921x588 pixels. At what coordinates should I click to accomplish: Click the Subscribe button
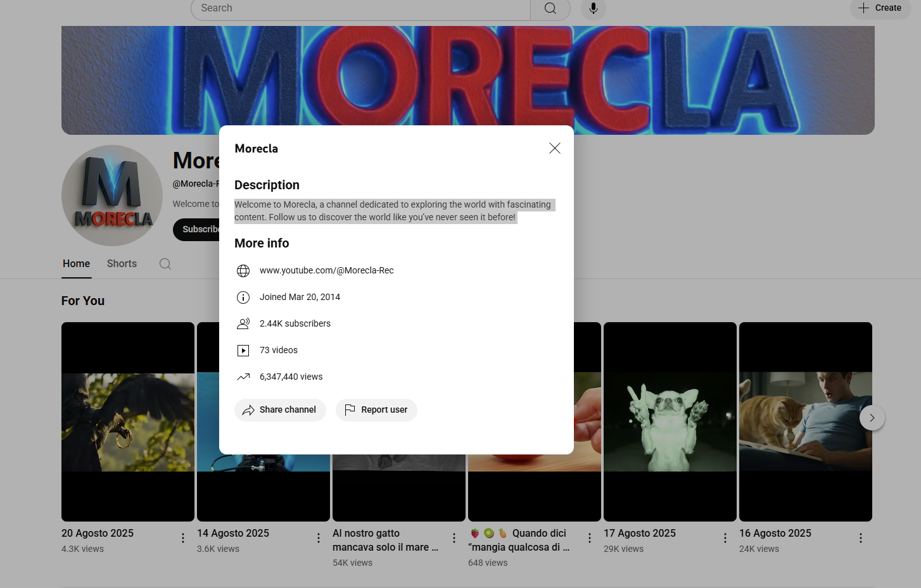pyautogui.click(x=198, y=229)
